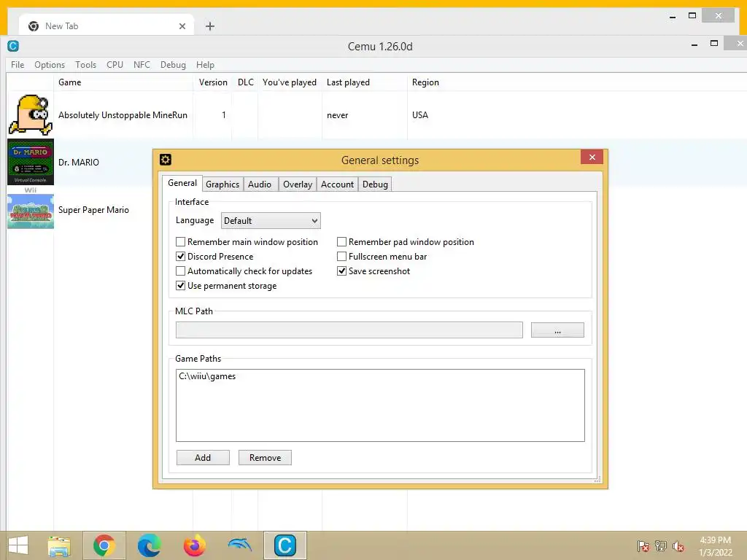Click the muted volume tray icon

point(678,546)
